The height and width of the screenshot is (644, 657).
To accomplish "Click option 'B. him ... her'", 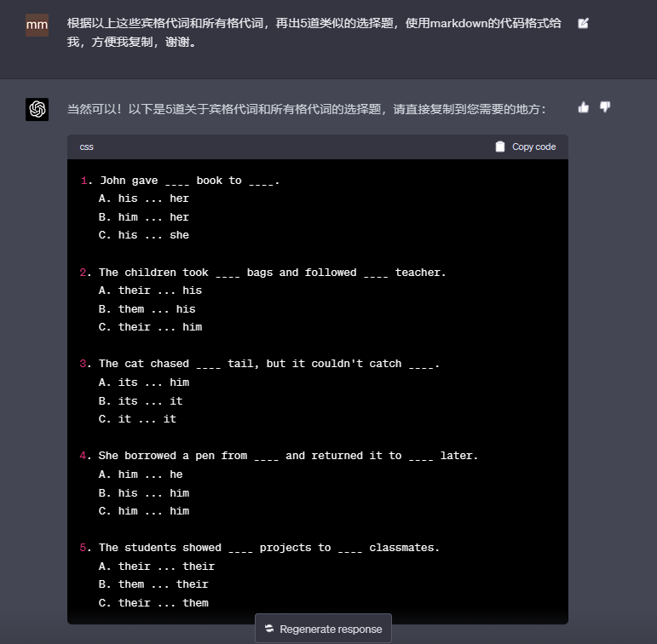I will click(144, 217).
